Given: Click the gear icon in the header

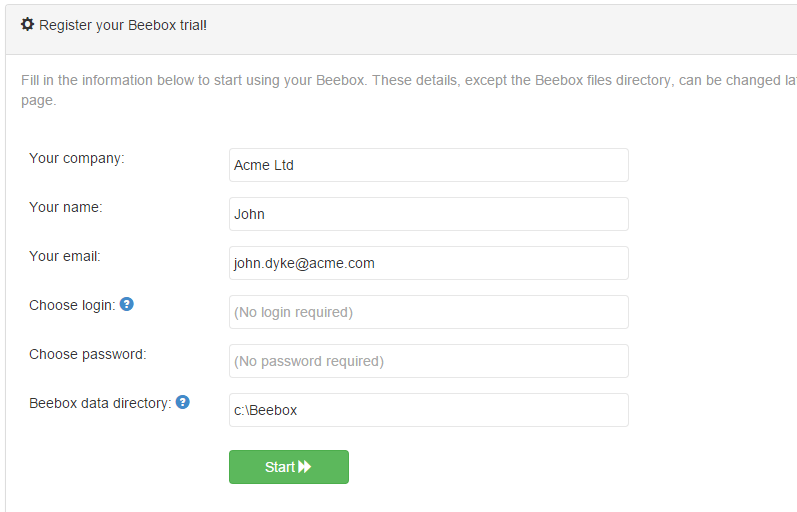Looking at the screenshot, I should pos(27,24).
